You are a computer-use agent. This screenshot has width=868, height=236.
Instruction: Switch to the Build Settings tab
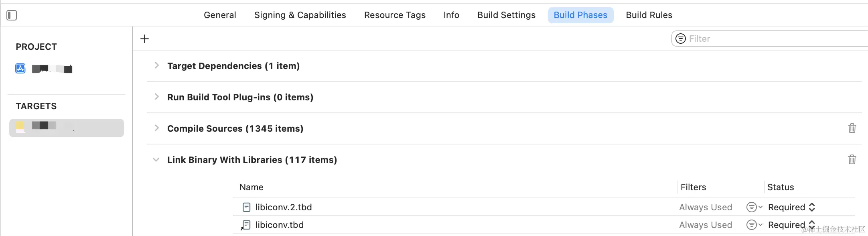[506, 15]
